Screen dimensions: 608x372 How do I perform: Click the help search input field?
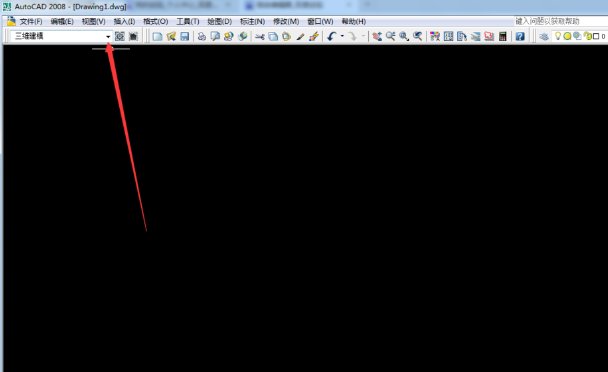(560, 21)
